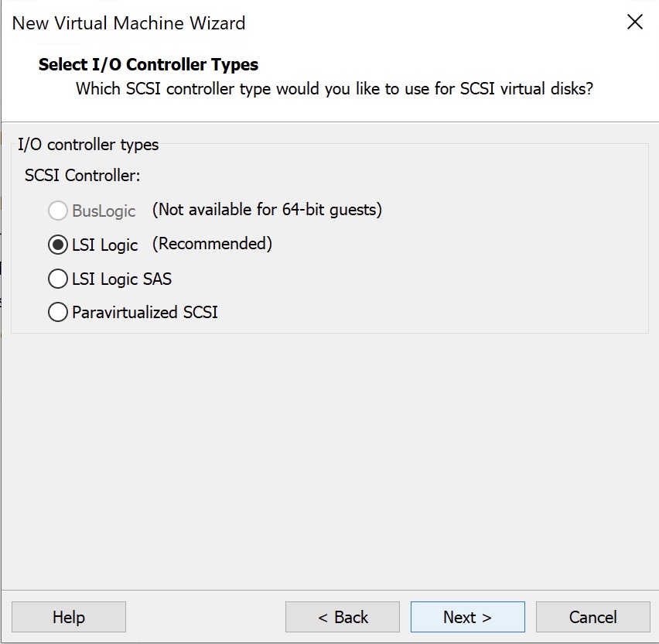Cancel the New Virtual Machine Wizard
Image resolution: width=659 pixels, height=644 pixels.
click(592, 617)
